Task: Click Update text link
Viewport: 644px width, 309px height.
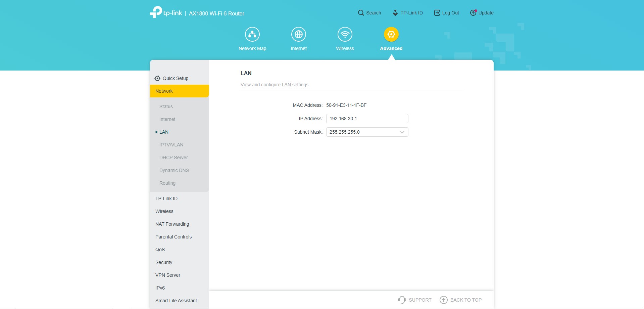Action: pos(486,13)
